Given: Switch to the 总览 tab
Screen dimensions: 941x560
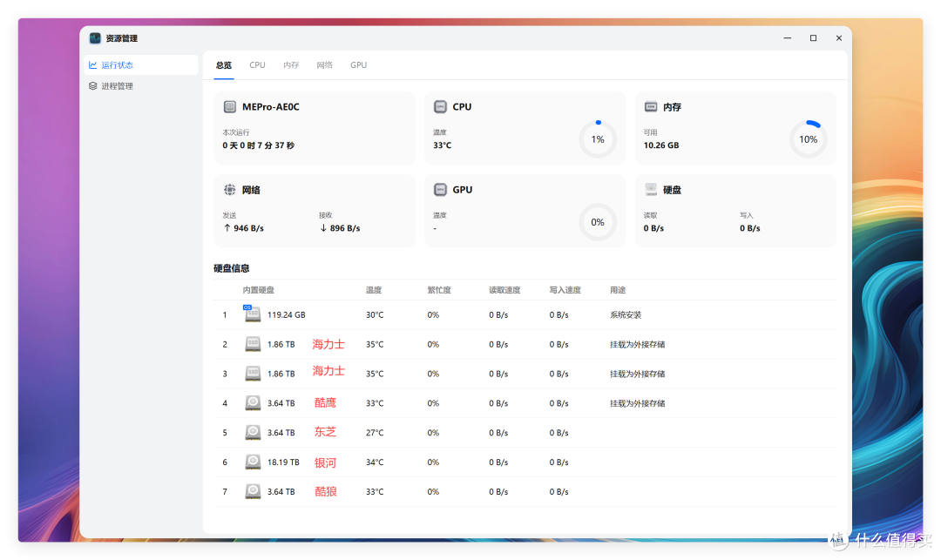Looking at the screenshot, I should point(224,64).
